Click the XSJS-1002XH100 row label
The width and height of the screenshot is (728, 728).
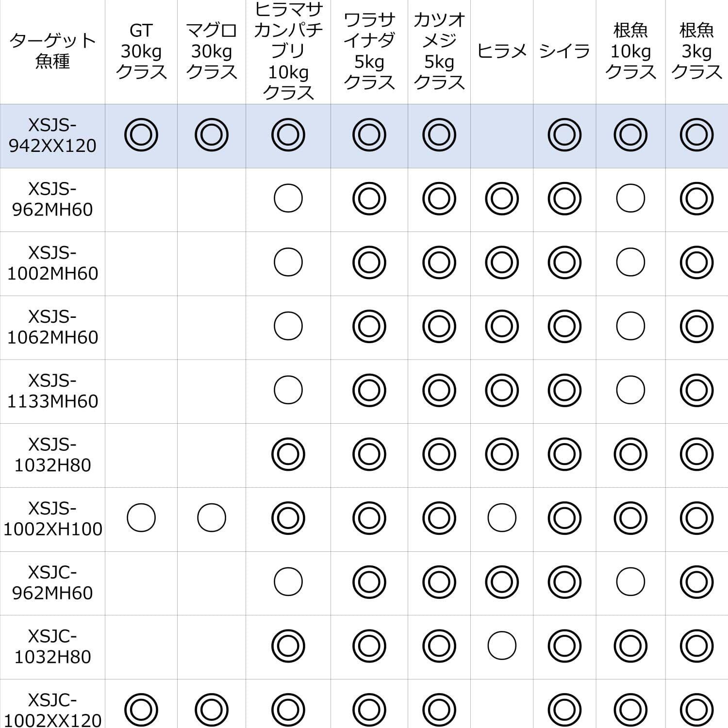pyautogui.click(x=52, y=518)
